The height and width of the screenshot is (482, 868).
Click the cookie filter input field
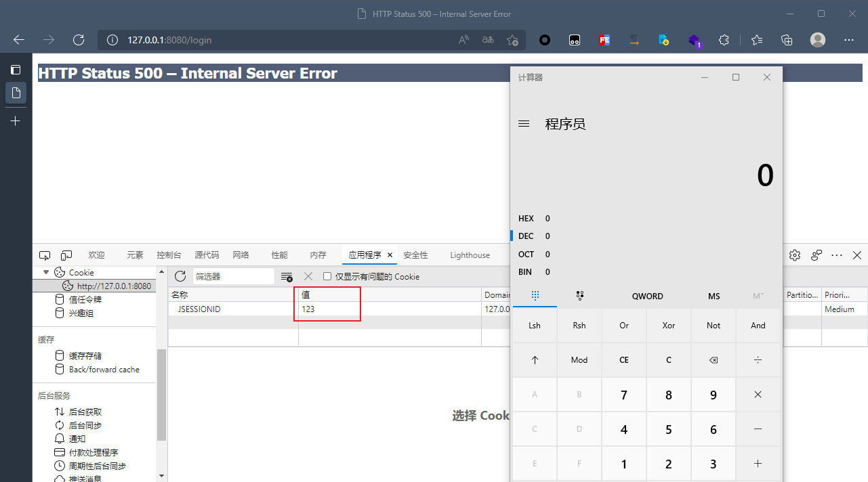233,276
